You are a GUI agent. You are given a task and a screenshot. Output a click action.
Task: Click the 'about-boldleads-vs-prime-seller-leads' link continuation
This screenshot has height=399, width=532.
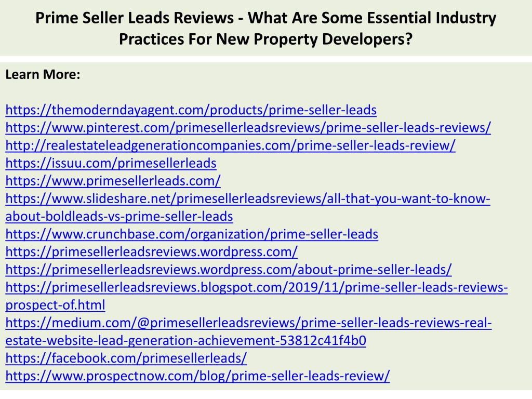coord(119,217)
